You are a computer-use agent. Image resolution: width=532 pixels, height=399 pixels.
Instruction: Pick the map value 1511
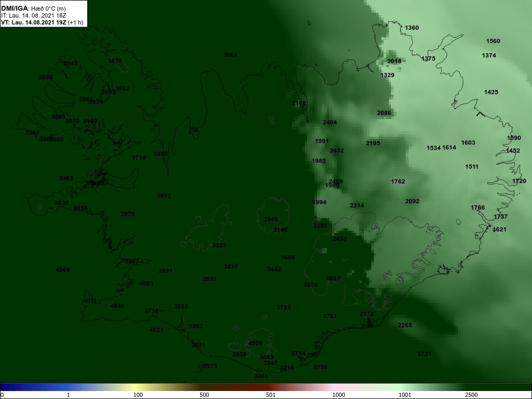pos(472,167)
